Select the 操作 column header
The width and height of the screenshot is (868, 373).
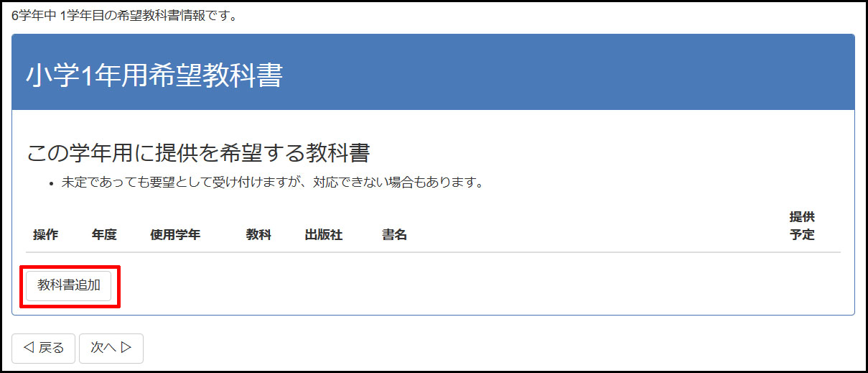45,235
